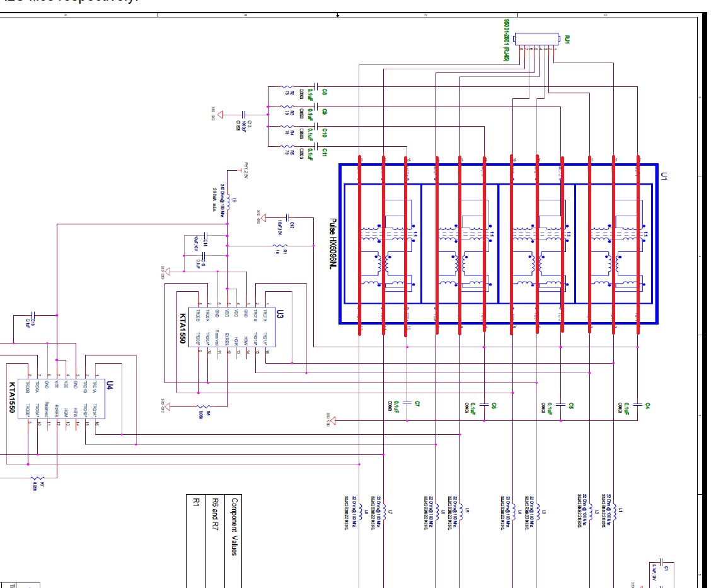Image resolution: width=716 pixels, height=588 pixels.
Task: Click the green C5 capacitor label
Action: pyautogui.click(x=571, y=406)
